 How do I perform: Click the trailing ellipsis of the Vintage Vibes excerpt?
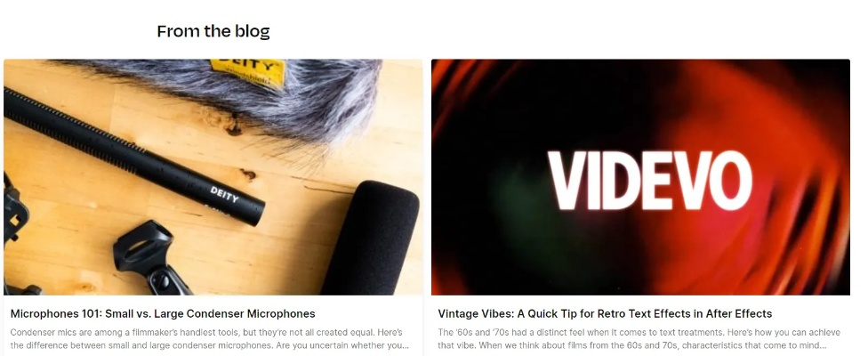(x=823, y=346)
